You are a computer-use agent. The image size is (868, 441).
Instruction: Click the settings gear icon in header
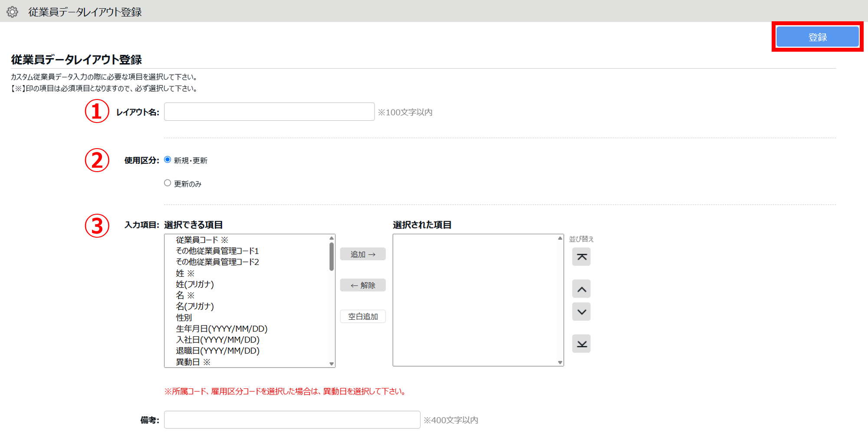[12, 12]
